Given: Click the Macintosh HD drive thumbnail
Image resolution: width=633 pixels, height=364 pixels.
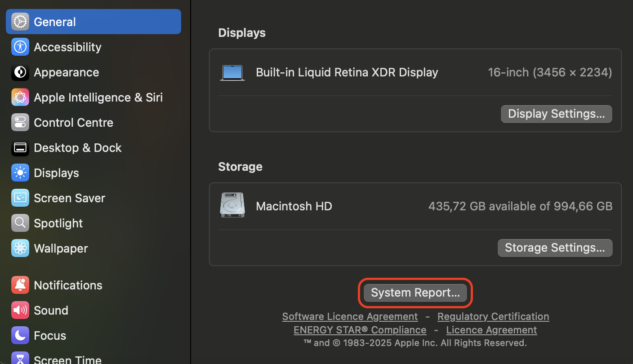Looking at the screenshot, I should tap(232, 205).
